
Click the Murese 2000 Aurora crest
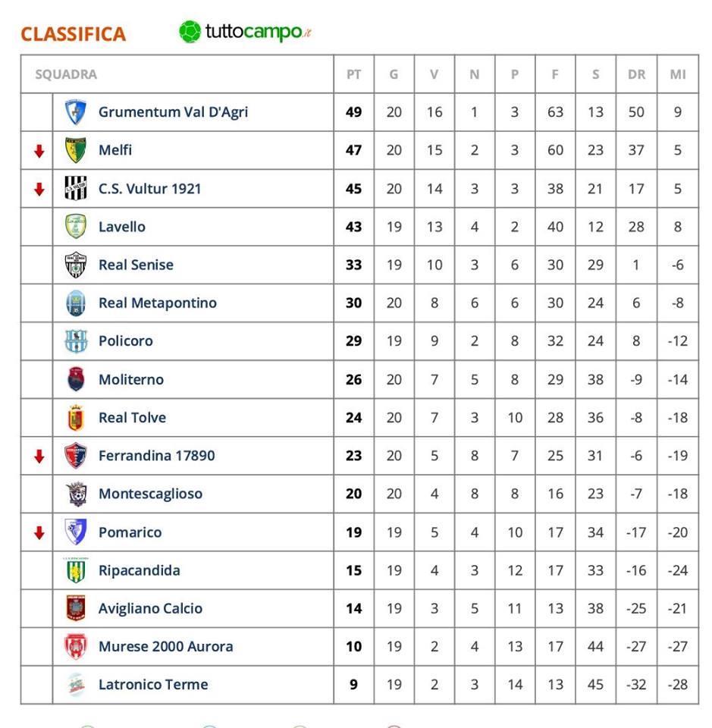75,647
